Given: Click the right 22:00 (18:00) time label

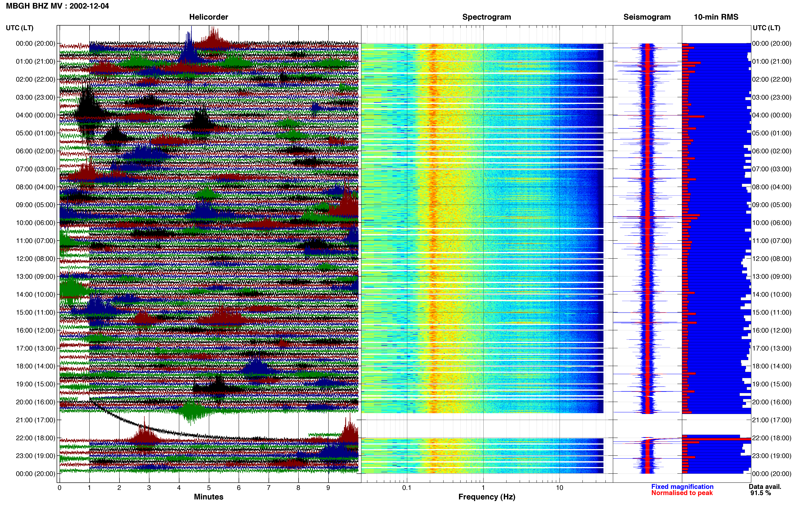Looking at the screenshot, I should 772,438.
